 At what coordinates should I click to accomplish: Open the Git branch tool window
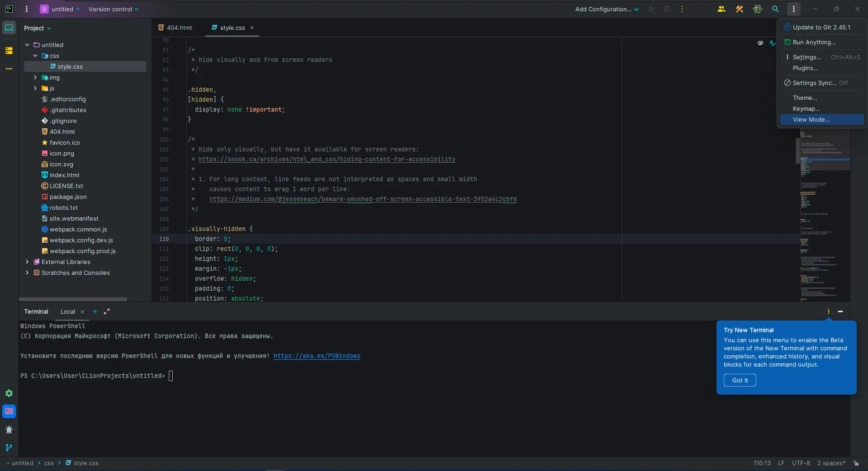[9, 447]
